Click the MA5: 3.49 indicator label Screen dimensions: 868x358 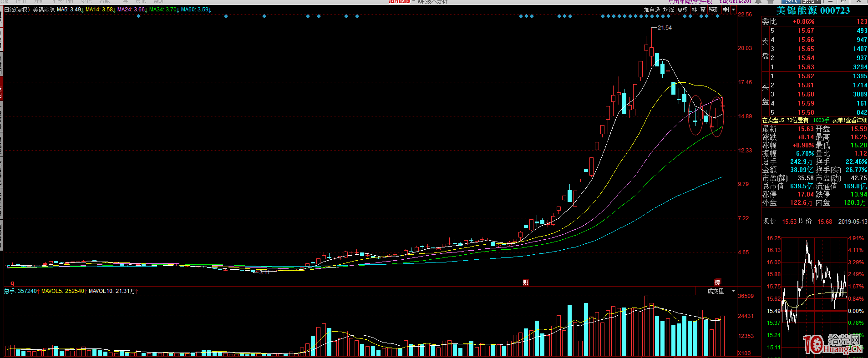70,10
